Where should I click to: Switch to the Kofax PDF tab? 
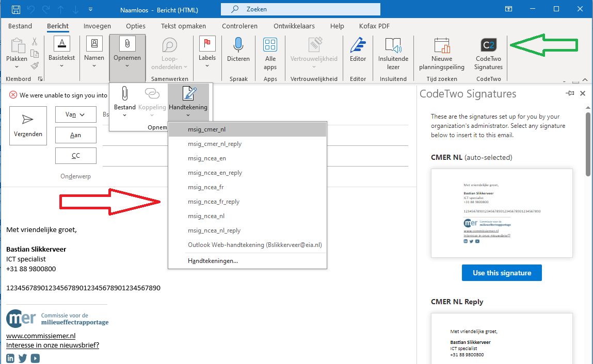(x=374, y=26)
